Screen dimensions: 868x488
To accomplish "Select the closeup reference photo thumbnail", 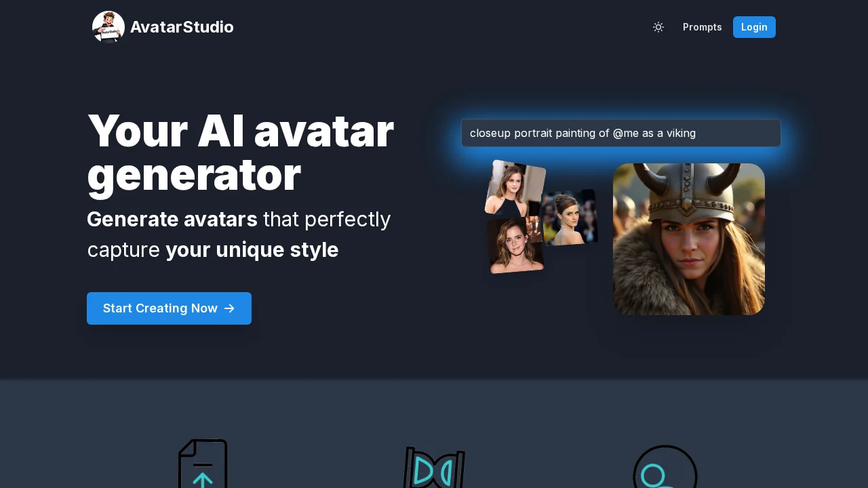I will click(516, 245).
